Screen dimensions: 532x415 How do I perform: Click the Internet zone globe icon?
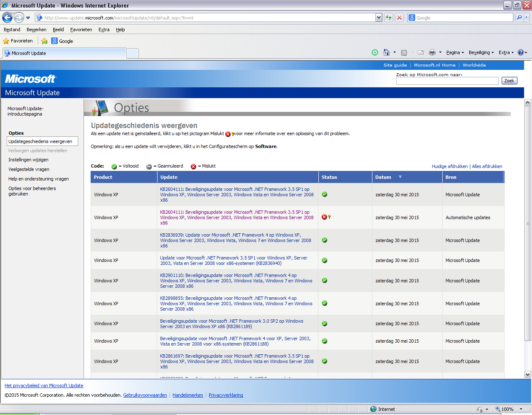[373, 409]
